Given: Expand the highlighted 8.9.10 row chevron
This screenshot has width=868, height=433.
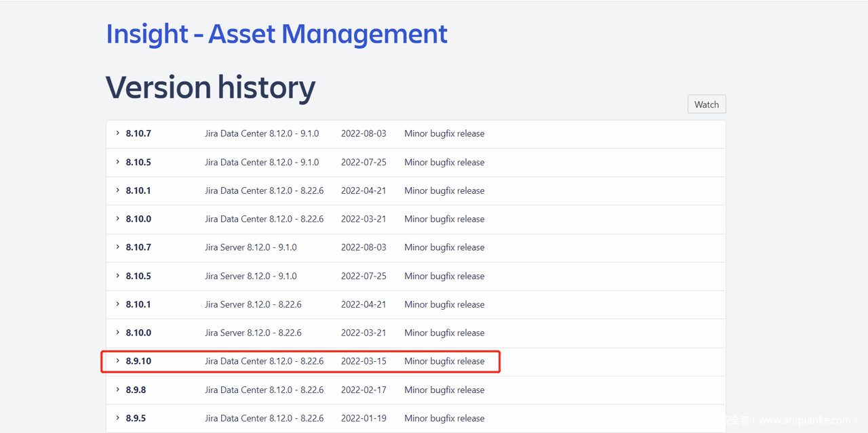Looking at the screenshot, I should (x=117, y=361).
